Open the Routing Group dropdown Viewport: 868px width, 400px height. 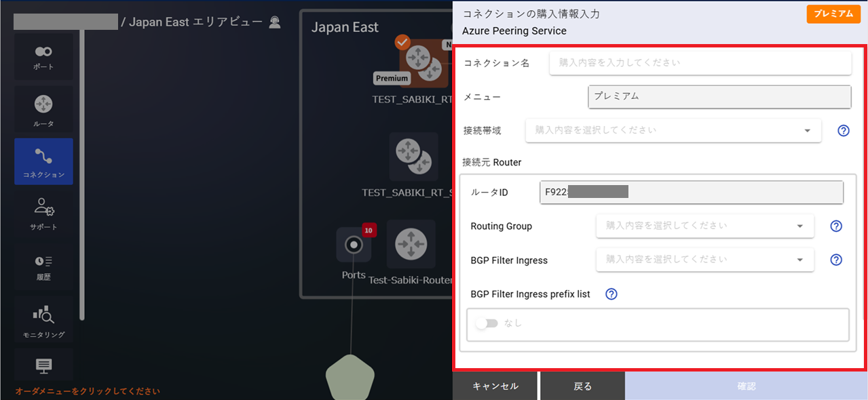(704, 226)
